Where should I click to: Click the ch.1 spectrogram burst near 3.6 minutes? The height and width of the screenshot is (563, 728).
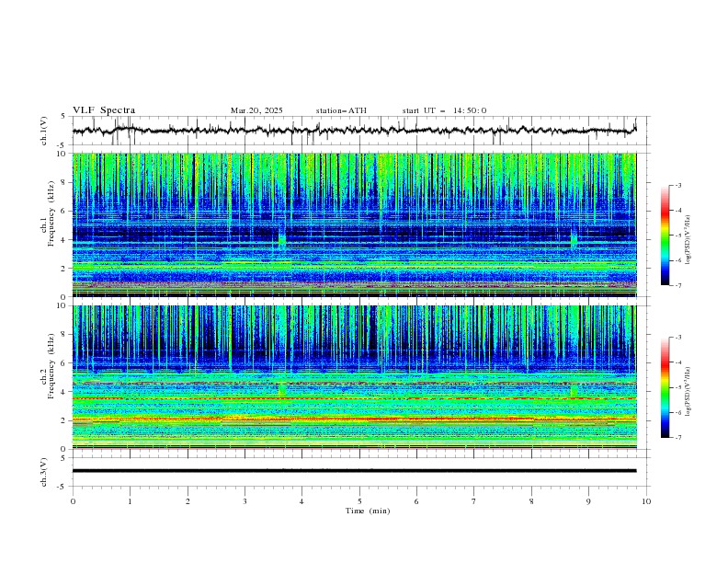coord(282,238)
